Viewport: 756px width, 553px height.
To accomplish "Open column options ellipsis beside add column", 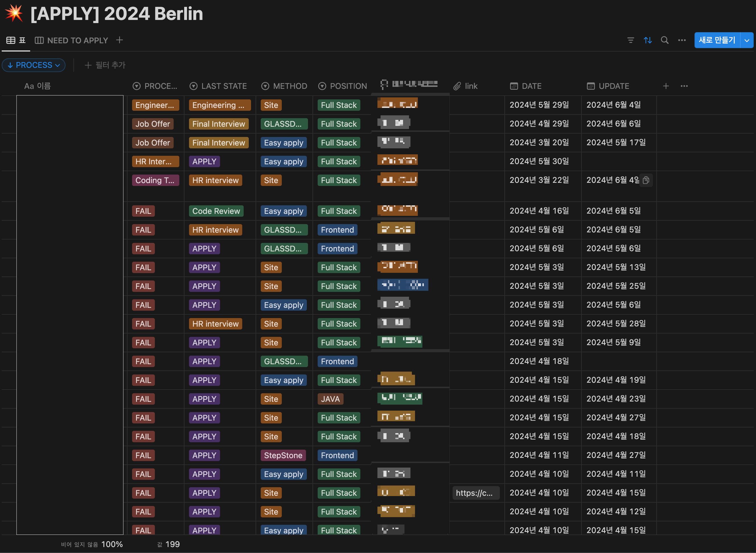I will (684, 86).
